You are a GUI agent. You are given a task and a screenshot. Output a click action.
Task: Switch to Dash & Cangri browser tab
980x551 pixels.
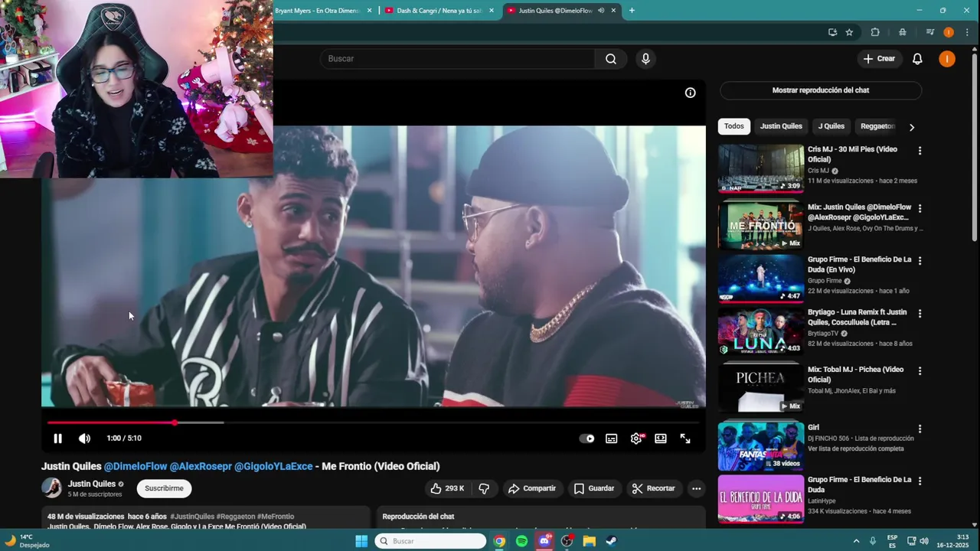tap(439, 11)
